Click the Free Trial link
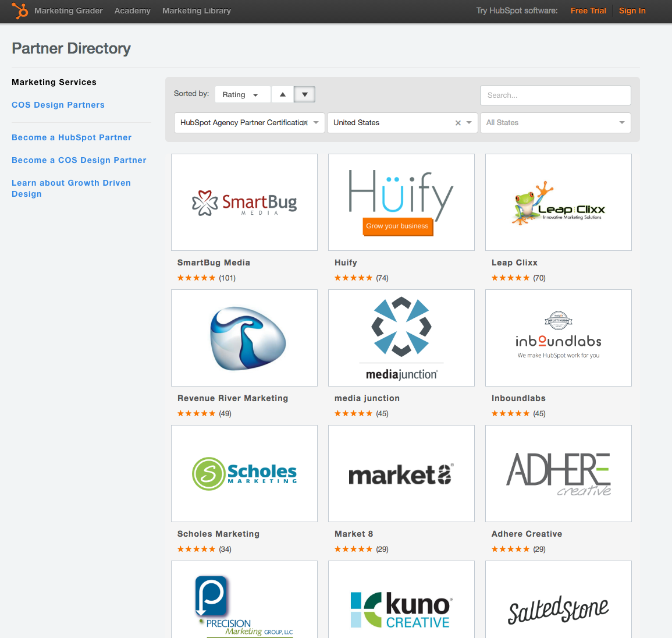This screenshot has width=672, height=638. pos(588,10)
